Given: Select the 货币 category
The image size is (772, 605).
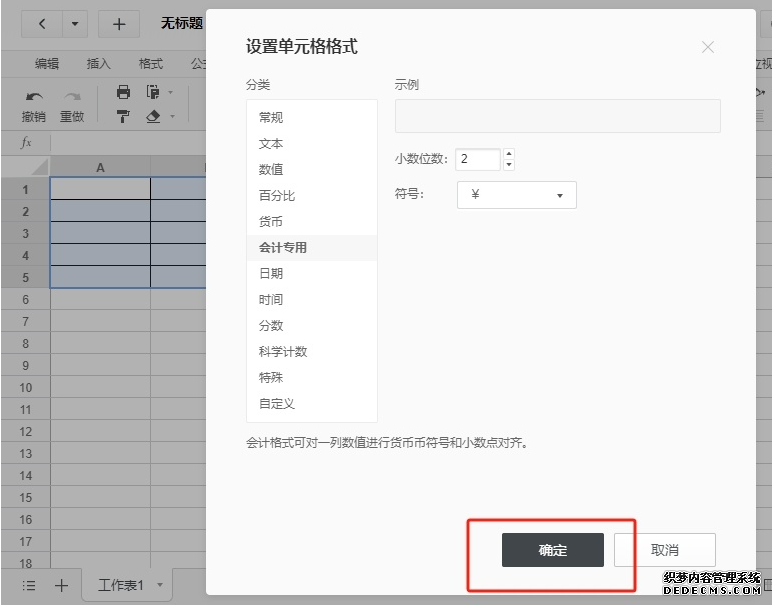Looking at the screenshot, I should (312, 222).
